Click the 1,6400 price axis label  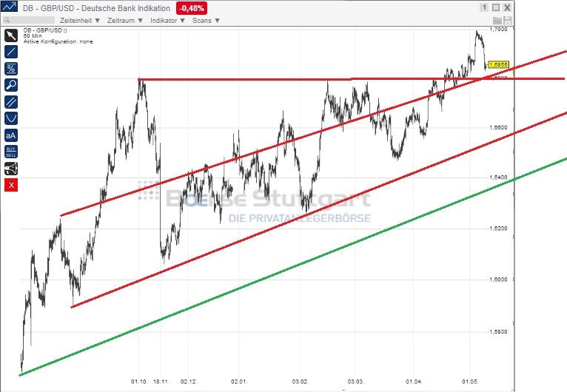(x=498, y=178)
